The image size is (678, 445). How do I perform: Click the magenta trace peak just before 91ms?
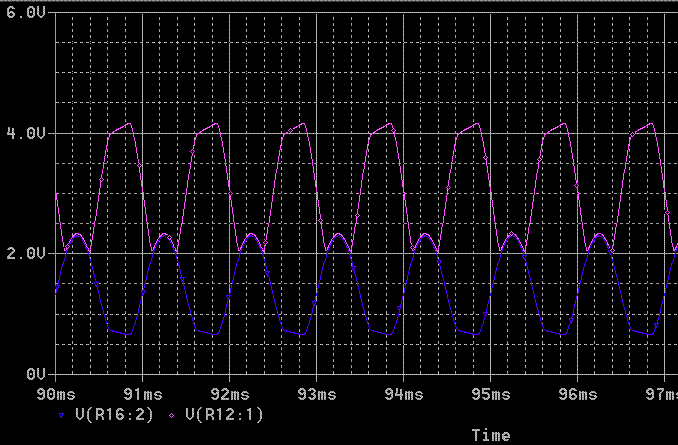[x=128, y=124]
